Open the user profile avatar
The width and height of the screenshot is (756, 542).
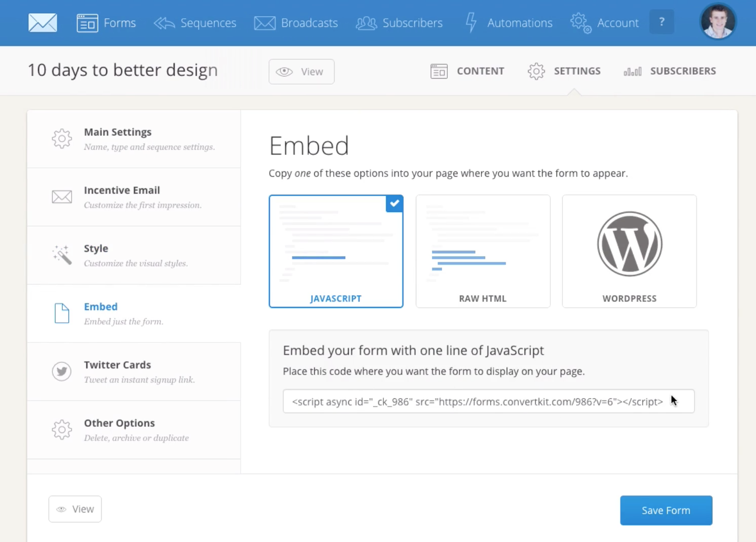[718, 22]
